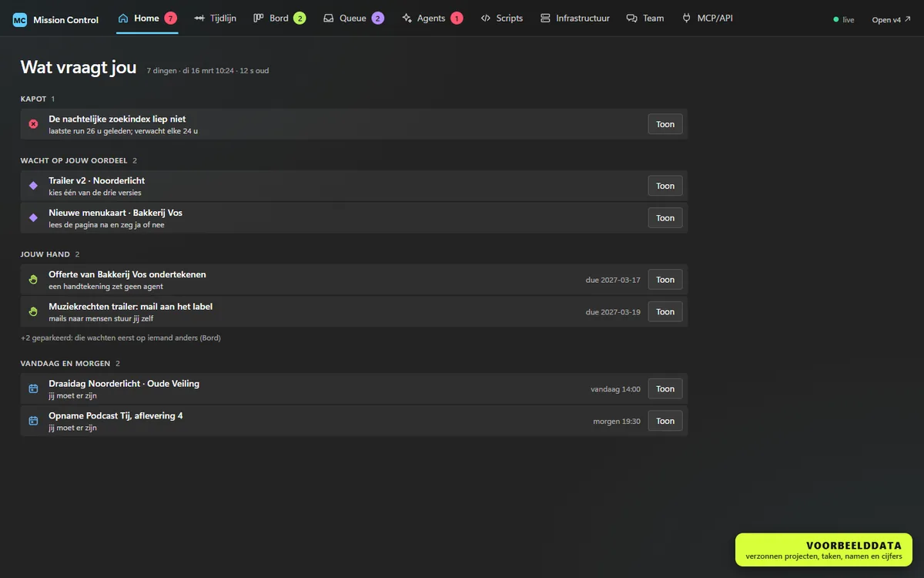
Task: Click Toon for Muziekrechten trailer mail
Action: 665,312
